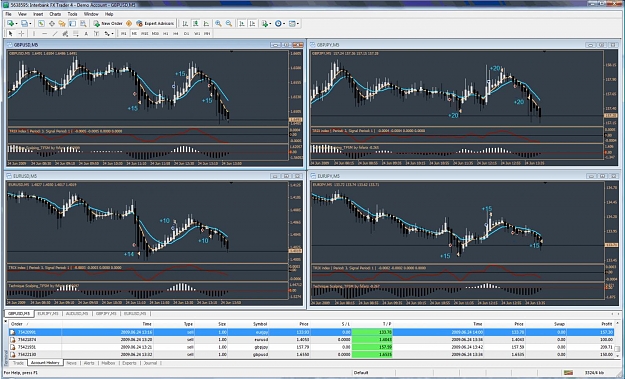Select the eurusd sell order row

(x=311, y=340)
